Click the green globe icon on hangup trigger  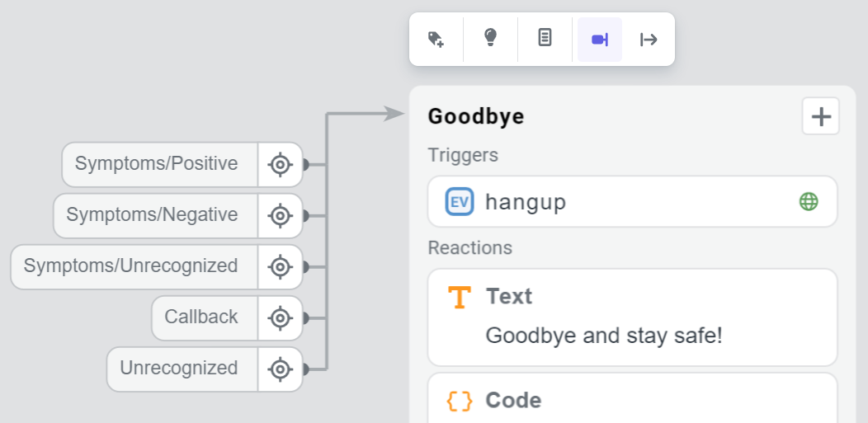pos(809,202)
